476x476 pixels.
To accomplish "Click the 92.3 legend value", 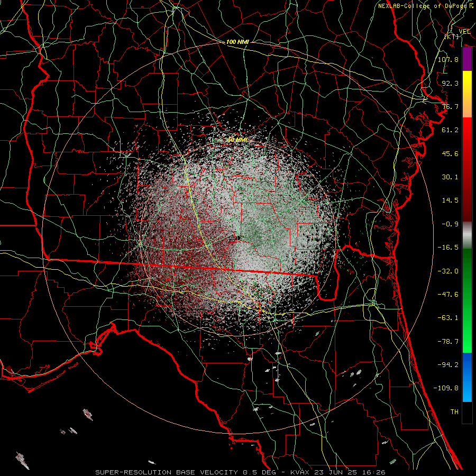I will point(450,83).
